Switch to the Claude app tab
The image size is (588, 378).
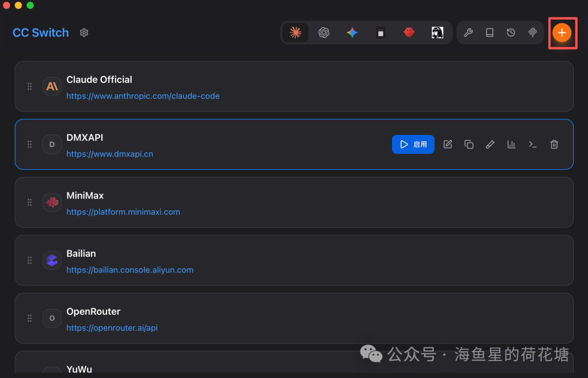(296, 33)
